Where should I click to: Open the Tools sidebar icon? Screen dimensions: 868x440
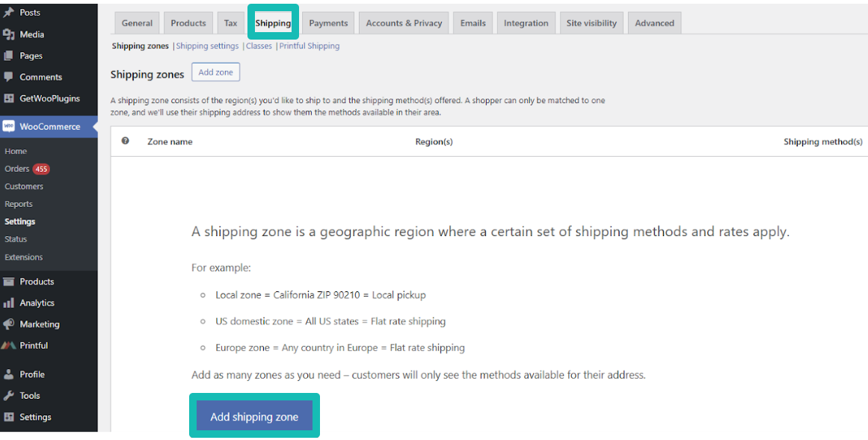point(7,395)
